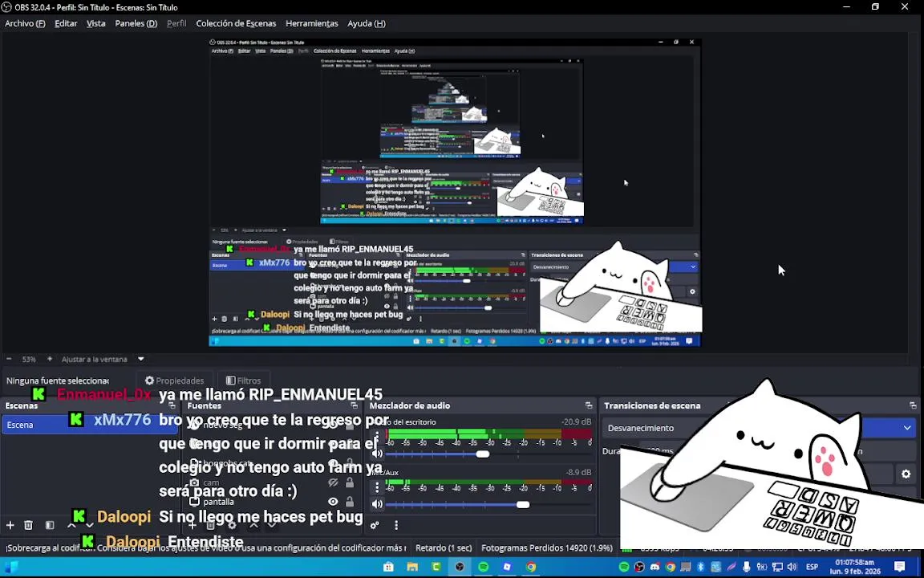This screenshot has width=924, height=578.
Task: Open the Colección de Escenas menu
Action: [236, 23]
